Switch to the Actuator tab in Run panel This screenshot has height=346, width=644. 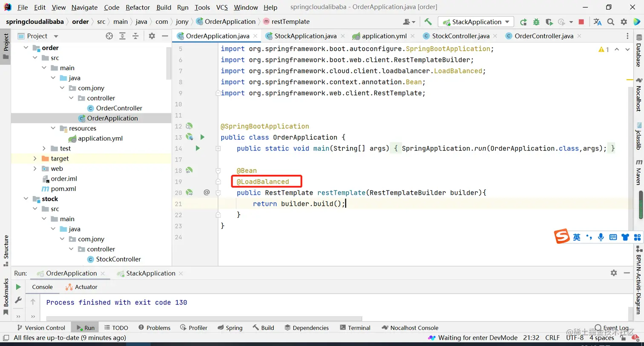[81, 287]
